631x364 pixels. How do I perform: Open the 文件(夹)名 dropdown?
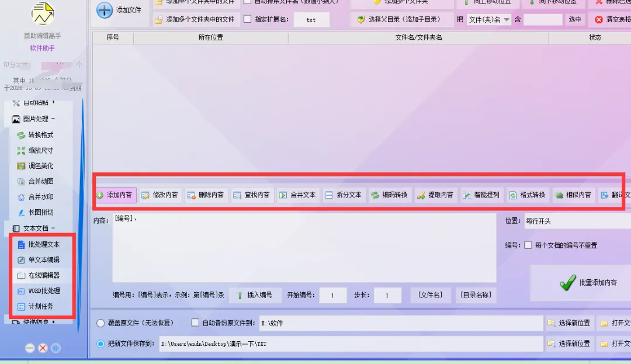488,20
